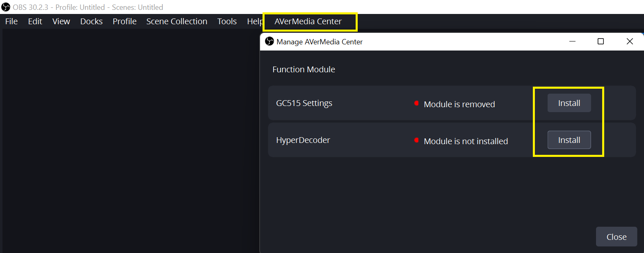Open the AVerMedia Center menu
This screenshot has height=253, width=644.
pyautogui.click(x=308, y=21)
